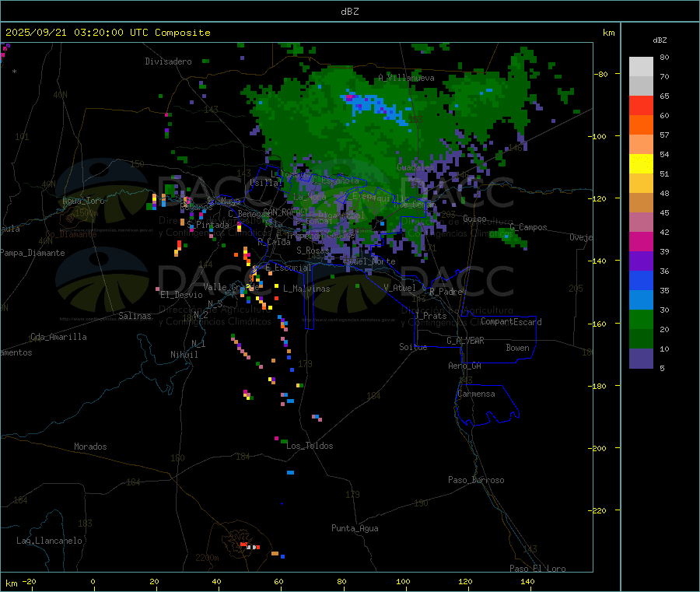Click the Los_Toldos label

pos(310,446)
